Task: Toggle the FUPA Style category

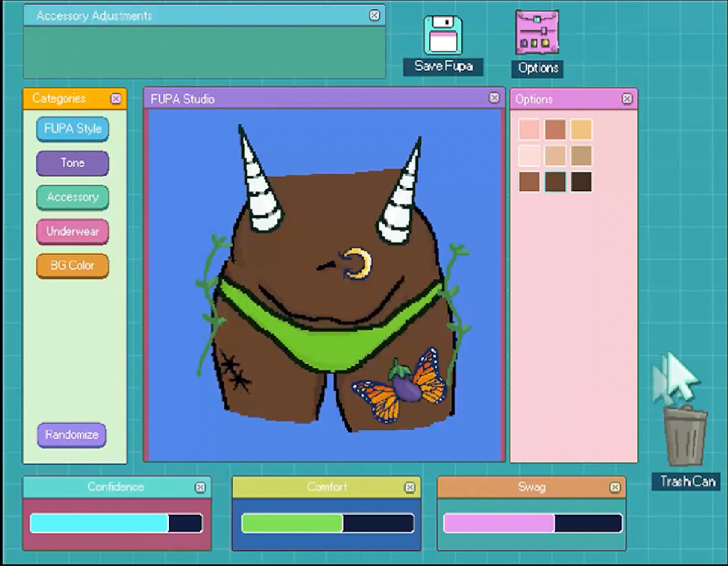Action: click(72, 129)
